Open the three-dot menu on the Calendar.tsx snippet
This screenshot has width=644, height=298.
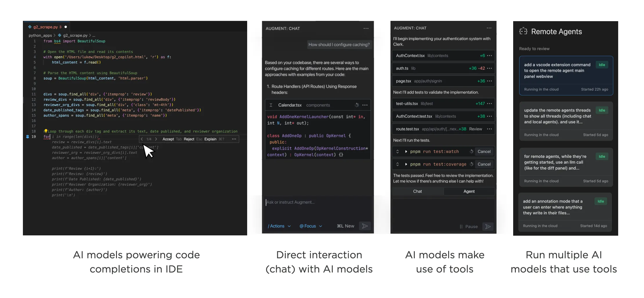tap(365, 105)
